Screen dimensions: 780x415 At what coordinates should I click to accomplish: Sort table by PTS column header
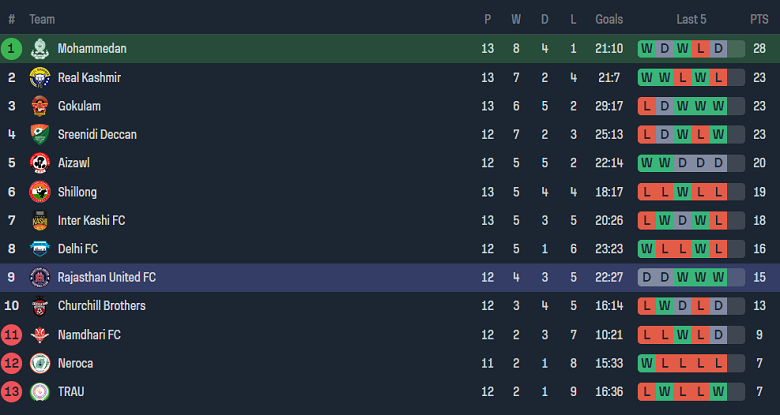(x=759, y=19)
